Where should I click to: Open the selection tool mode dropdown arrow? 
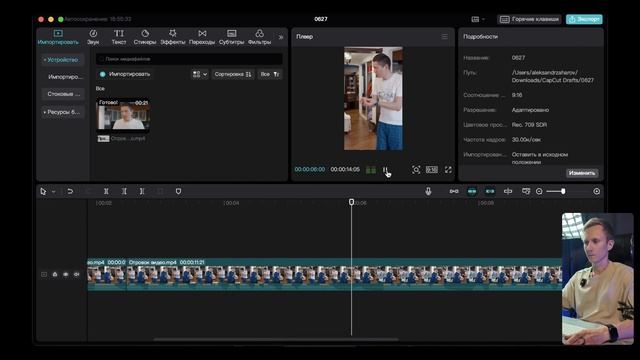53,191
